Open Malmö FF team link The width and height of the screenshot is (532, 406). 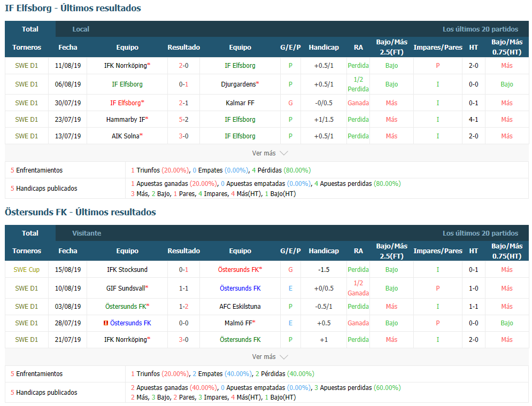[240, 323]
